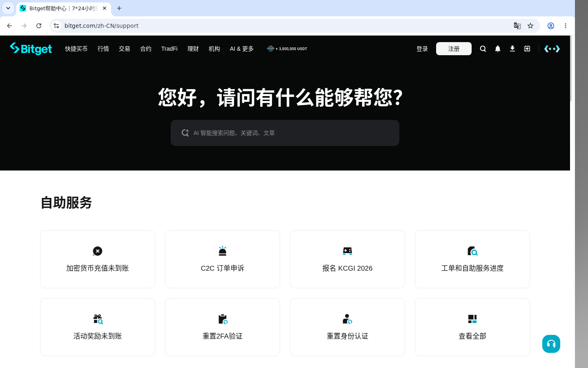The width and height of the screenshot is (588, 368).
Task: Close the Bitget帮助中心 tab
Action: [x=105, y=8]
